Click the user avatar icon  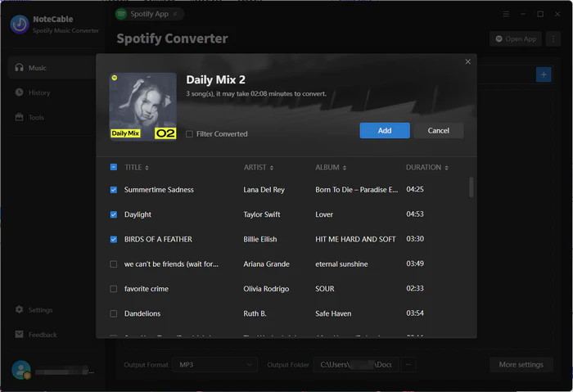pyautogui.click(x=20, y=370)
